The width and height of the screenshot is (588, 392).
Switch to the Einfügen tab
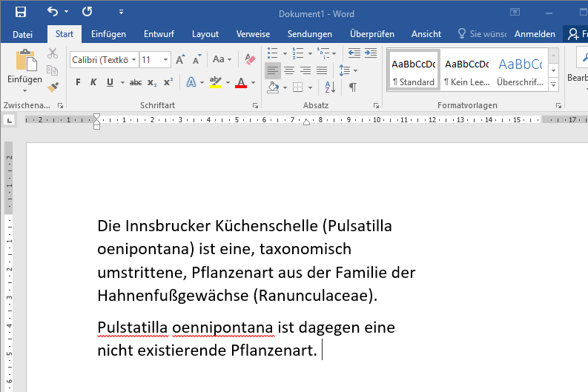click(108, 34)
